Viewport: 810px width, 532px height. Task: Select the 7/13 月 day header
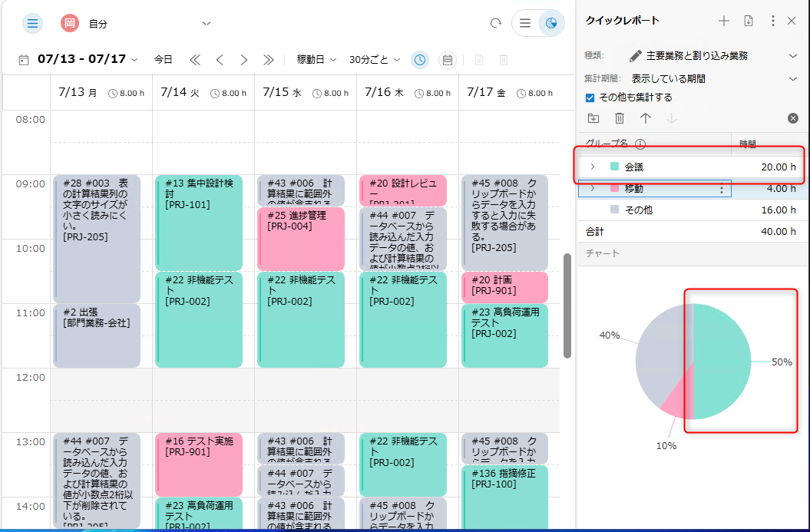pyautogui.click(x=101, y=92)
